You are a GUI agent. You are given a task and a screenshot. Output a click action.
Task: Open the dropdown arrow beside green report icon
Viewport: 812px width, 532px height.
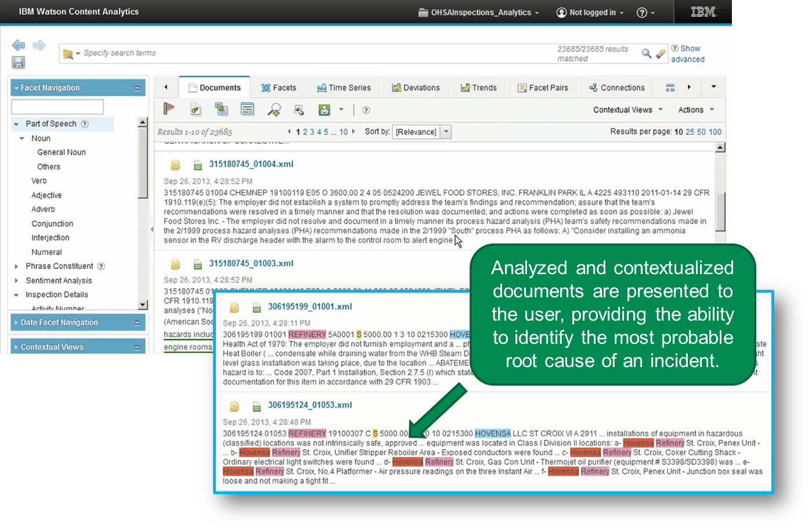click(341, 109)
